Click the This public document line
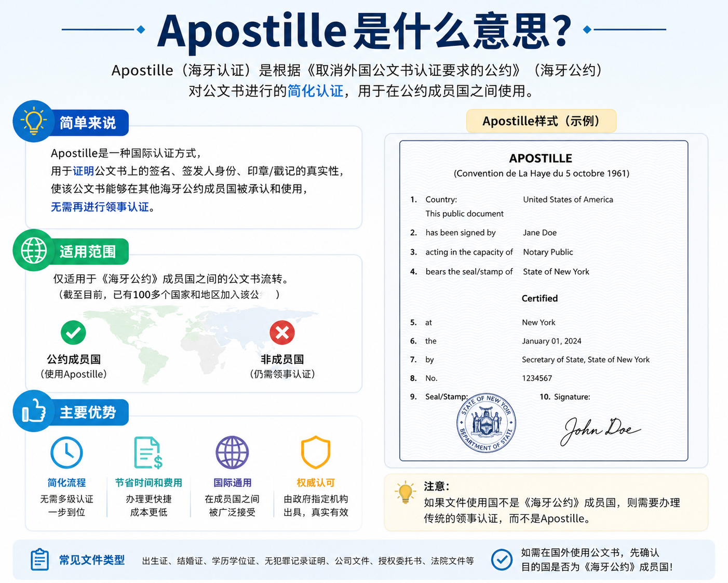Screen dimensions: 728x583 (464, 214)
